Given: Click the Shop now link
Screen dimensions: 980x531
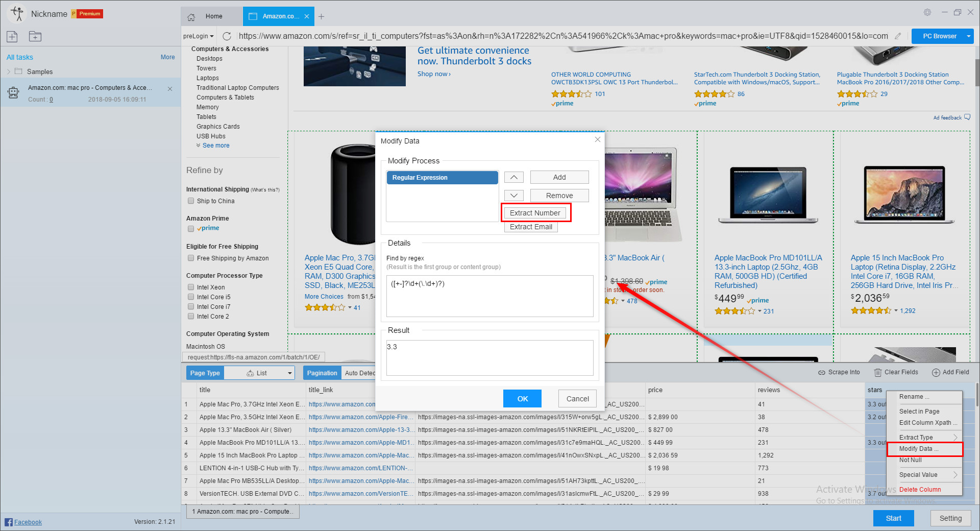Looking at the screenshot, I should [x=434, y=74].
